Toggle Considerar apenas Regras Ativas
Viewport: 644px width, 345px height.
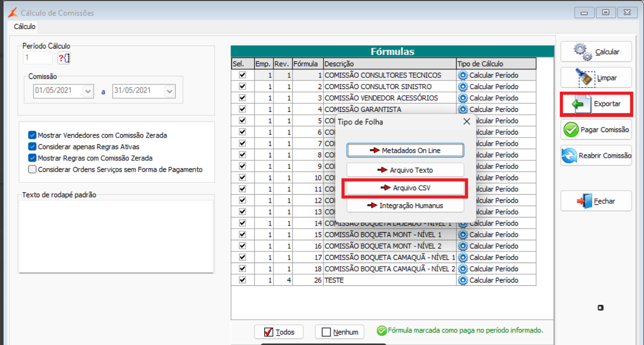[32, 147]
